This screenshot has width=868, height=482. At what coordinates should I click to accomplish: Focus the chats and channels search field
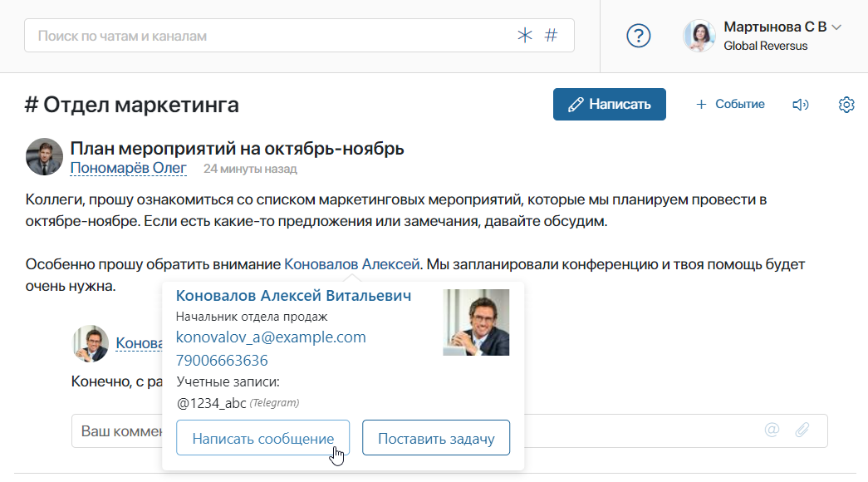(299, 36)
